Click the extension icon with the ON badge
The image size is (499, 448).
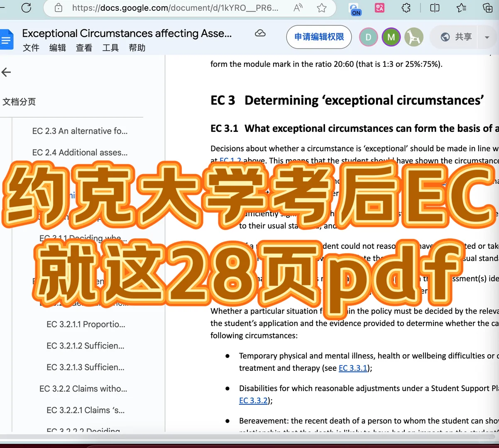(354, 9)
